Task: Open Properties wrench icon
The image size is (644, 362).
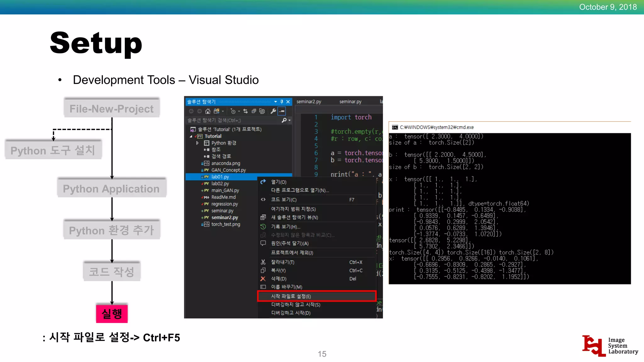Action: 273,111
